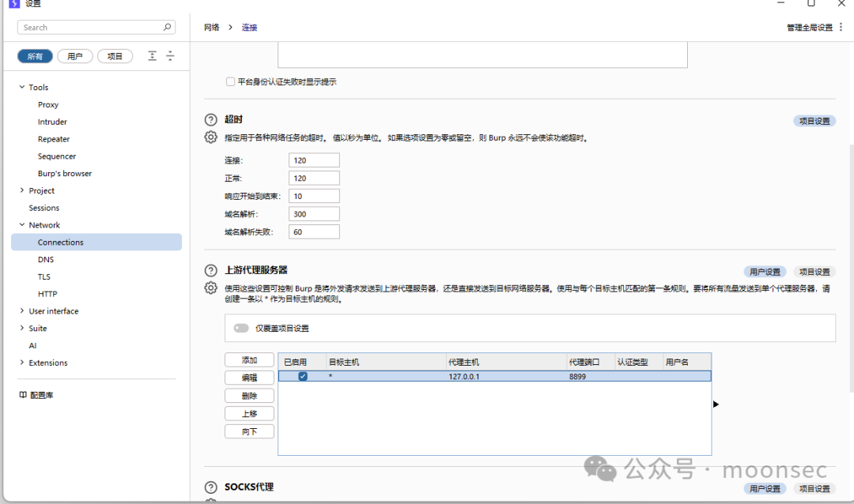
Task: Open gear options for 上游代理服务器 section
Action: coord(211,288)
